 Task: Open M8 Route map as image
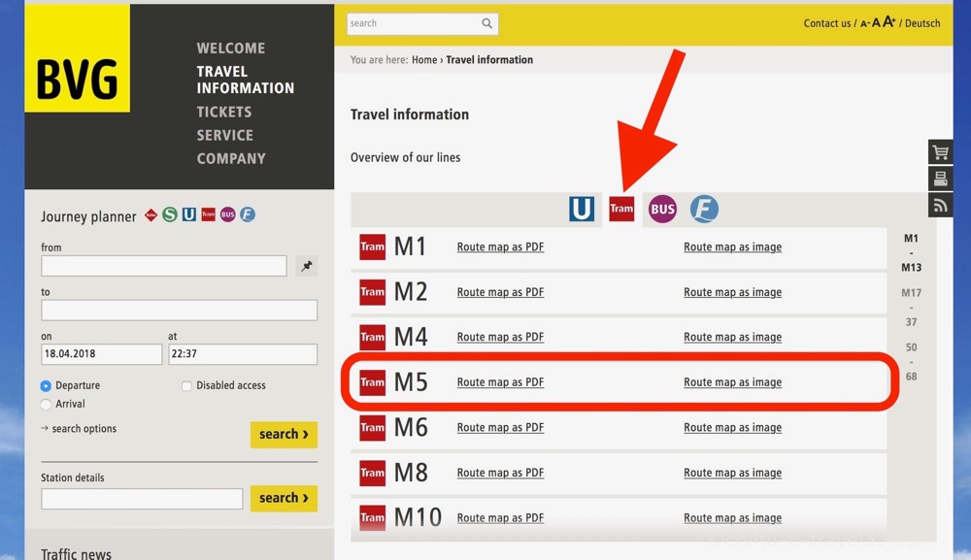(732, 473)
